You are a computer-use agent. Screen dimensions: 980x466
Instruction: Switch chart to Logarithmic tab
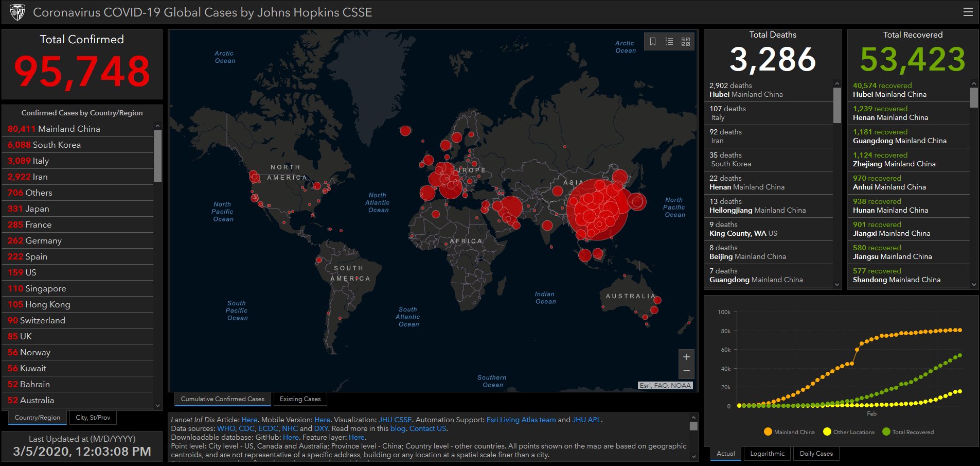(768, 454)
